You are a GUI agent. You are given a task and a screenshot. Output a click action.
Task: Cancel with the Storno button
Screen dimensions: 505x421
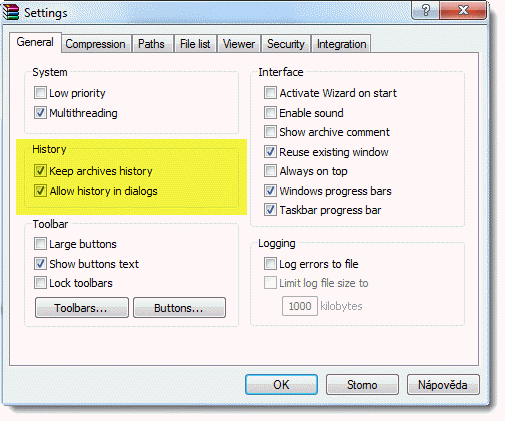[x=362, y=384]
